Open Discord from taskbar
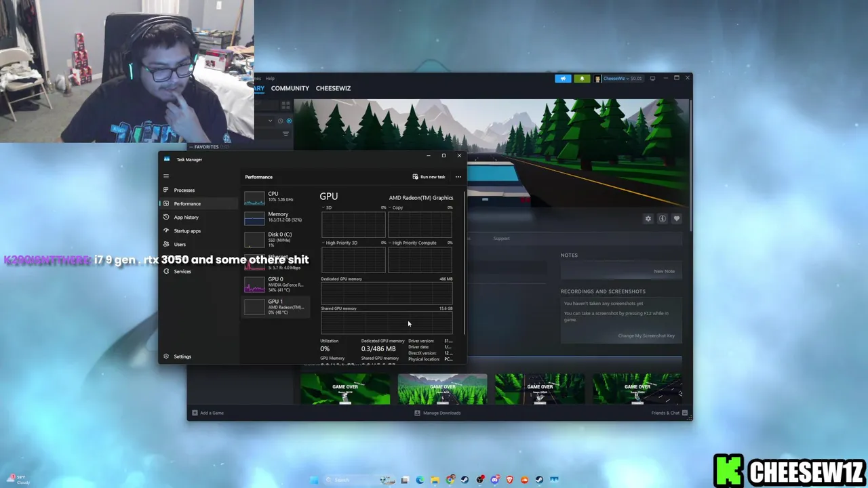This screenshot has height=488, width=868. [x=496, y=480]
